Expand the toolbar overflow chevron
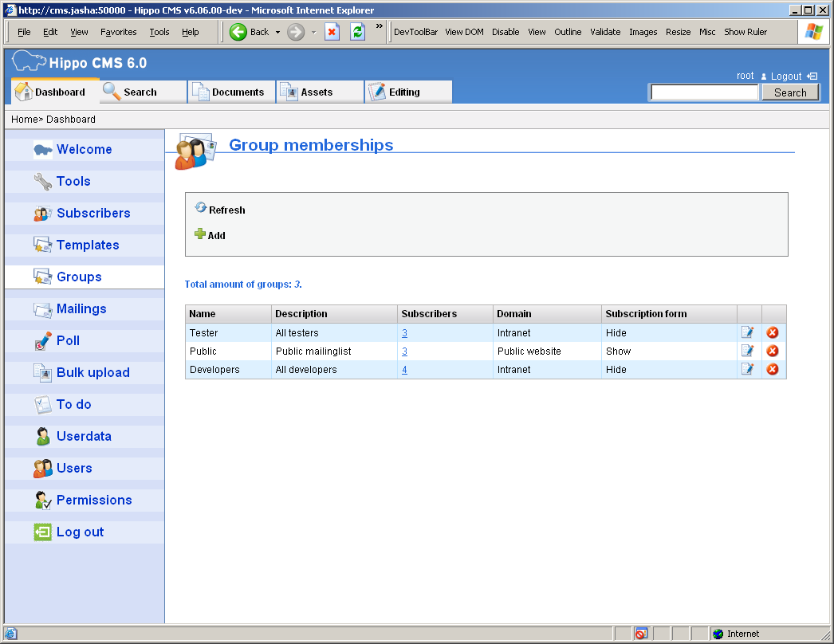Screen dimensions: 834x644 pyautogui.click(x=379, y=26)
